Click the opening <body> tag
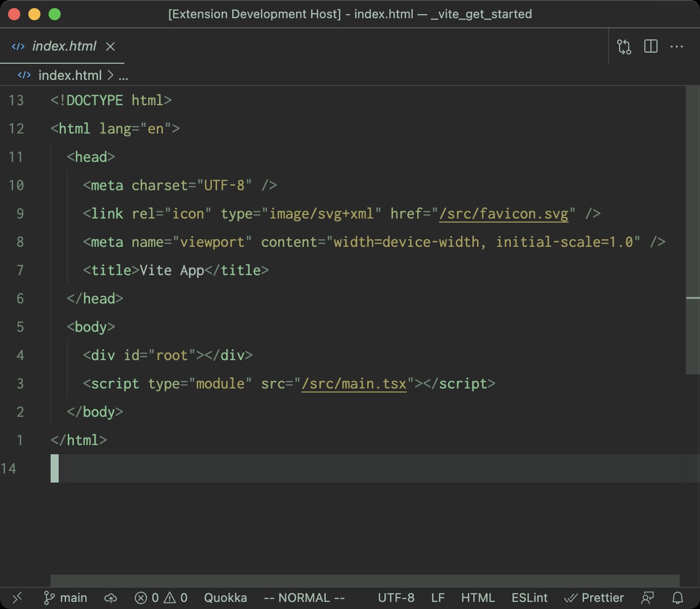The width and height of the screenshot is (700, 609). (x=91, y=327)
